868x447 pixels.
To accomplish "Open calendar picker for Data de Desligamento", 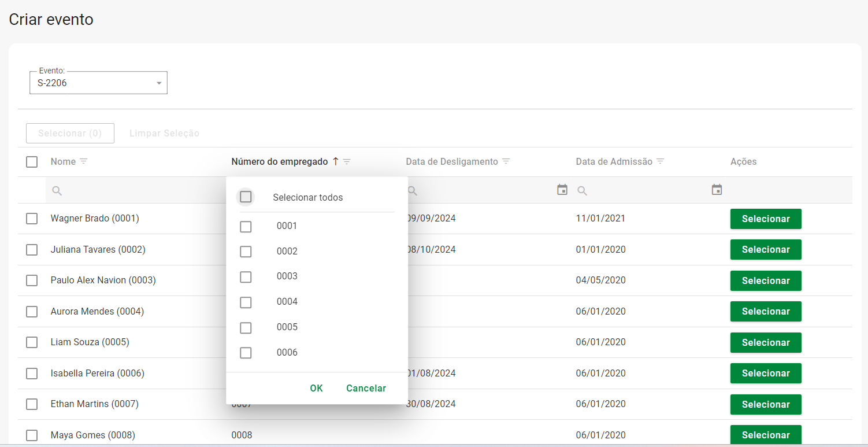I will (x=562, y=190).
